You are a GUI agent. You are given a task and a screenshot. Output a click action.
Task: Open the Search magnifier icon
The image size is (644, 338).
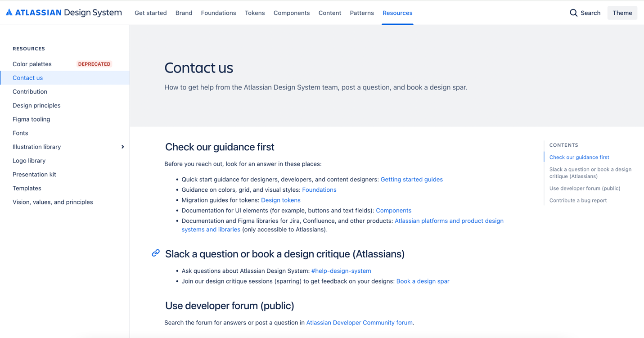click(x=573, y=13)
